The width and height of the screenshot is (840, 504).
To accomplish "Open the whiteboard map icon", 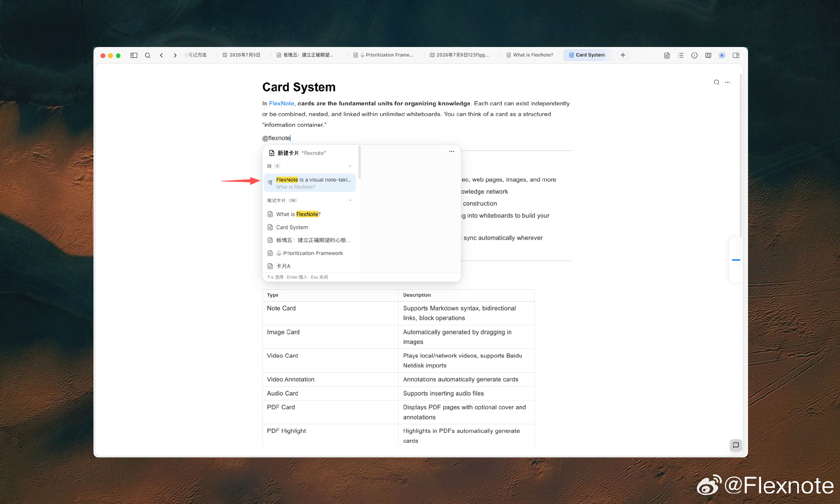I will [709, 55].
